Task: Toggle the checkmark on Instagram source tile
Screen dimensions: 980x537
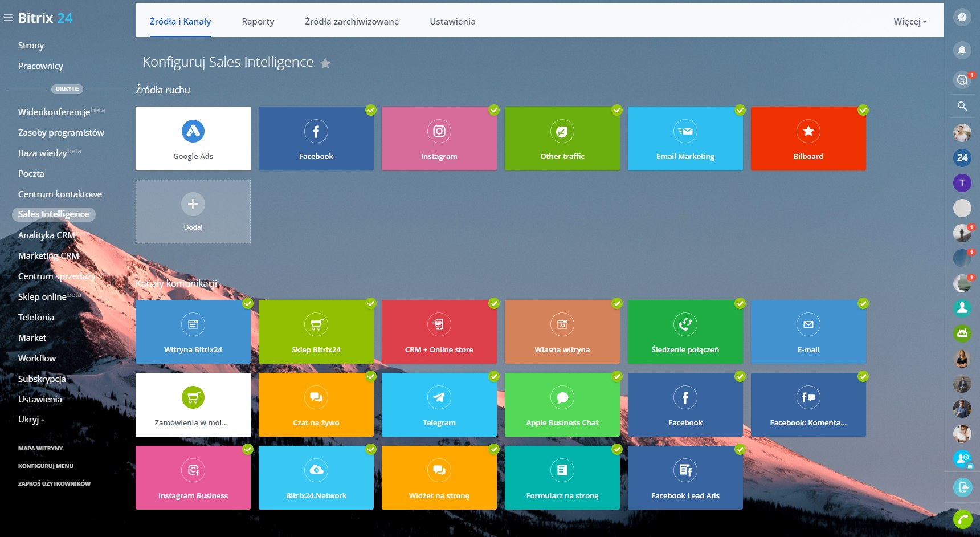Action: pos(494,110)
